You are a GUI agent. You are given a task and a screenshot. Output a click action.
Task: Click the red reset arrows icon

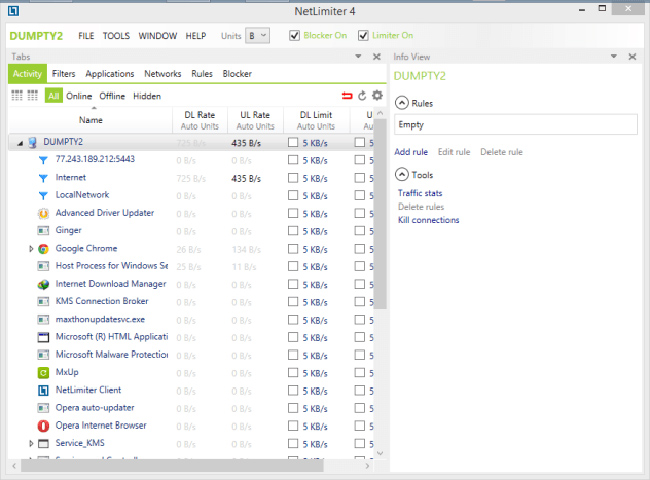pyautogui.click(x=347, y=96)
